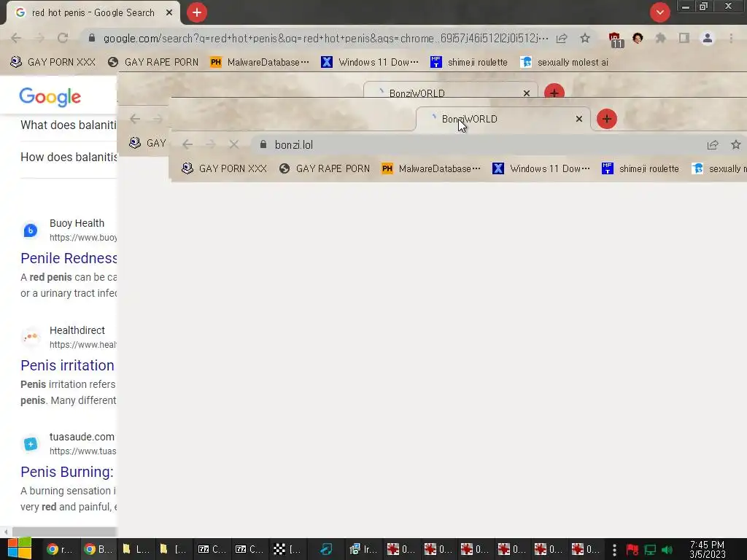Open first 7-Zip taskbar item
747x560 pixels.
coord(212,550)
